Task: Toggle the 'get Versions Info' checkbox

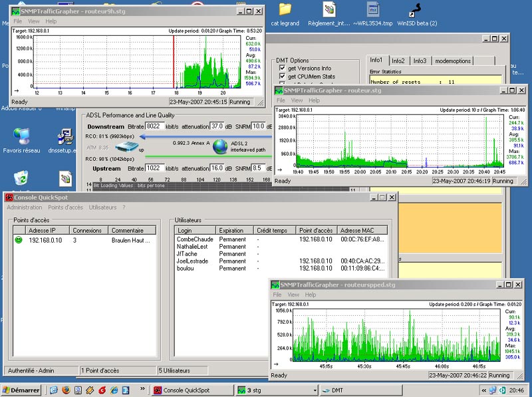Action: pos(283,68)
